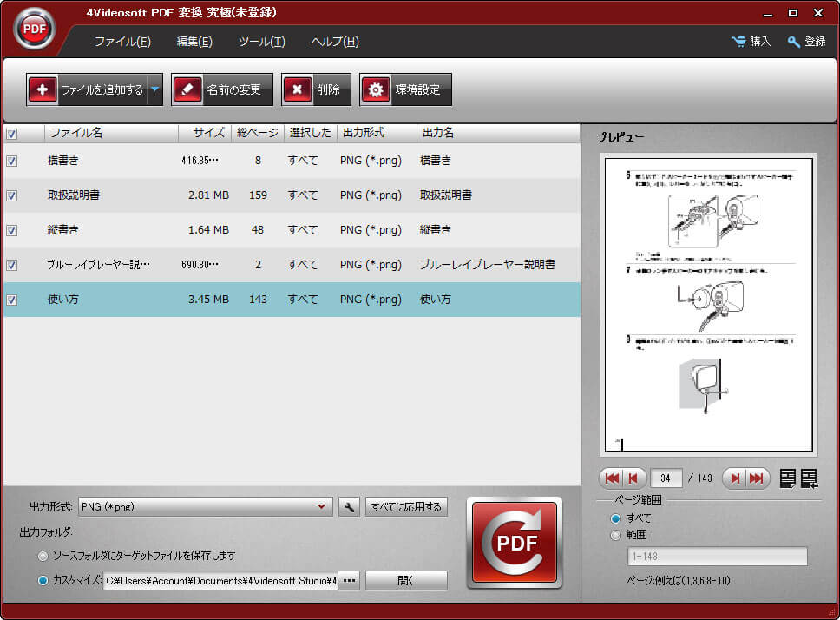Uncheck the 取扱説明書 file checkbox
The height and width of the screenshot is (620, 840).
click(12, 195)
